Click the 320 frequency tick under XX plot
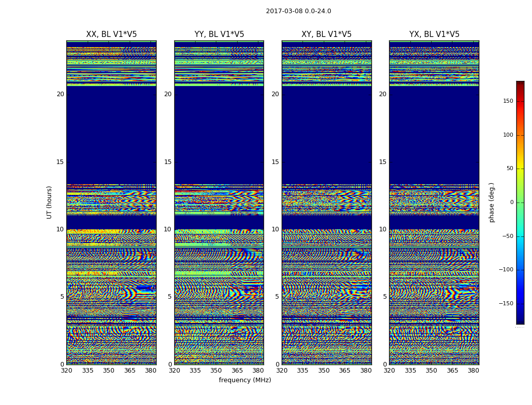The width and height of the screenshot is (532, 405). point(66,371)
